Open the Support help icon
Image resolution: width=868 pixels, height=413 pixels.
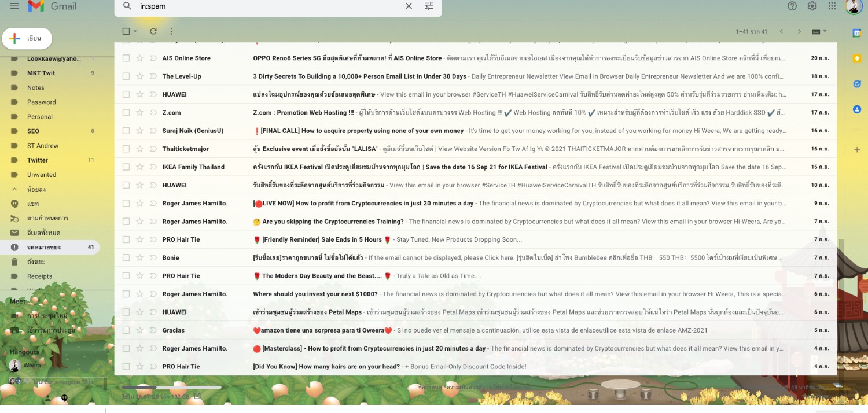[x=792, y=6]
